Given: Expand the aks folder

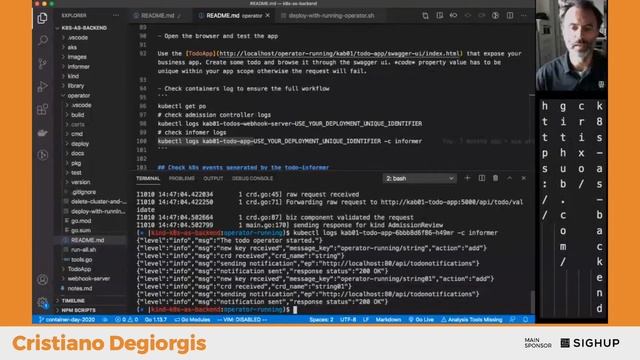Looking at the screenshot, I should pos(72,47).
